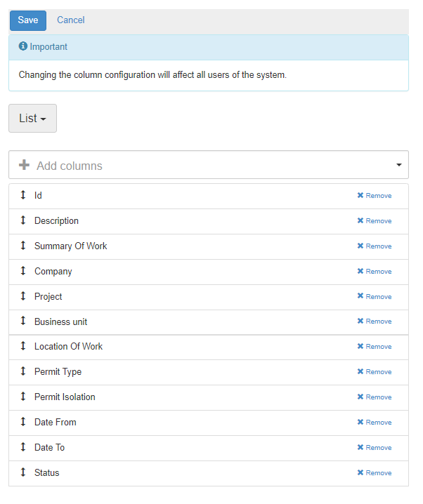Expand the Add columns dropdown arrow
The height and width of the screenshot is (504, 423).
(399, 165)
